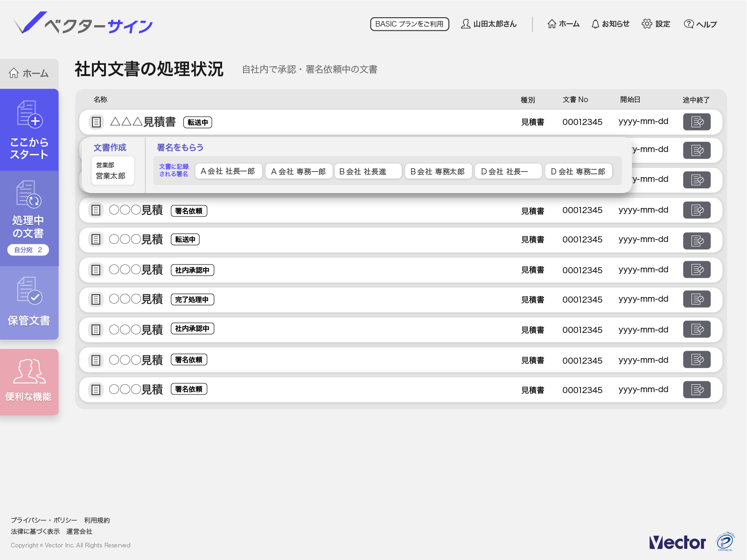
Task: Select signer D会社 社長一
Action: [x=509, y=171]
